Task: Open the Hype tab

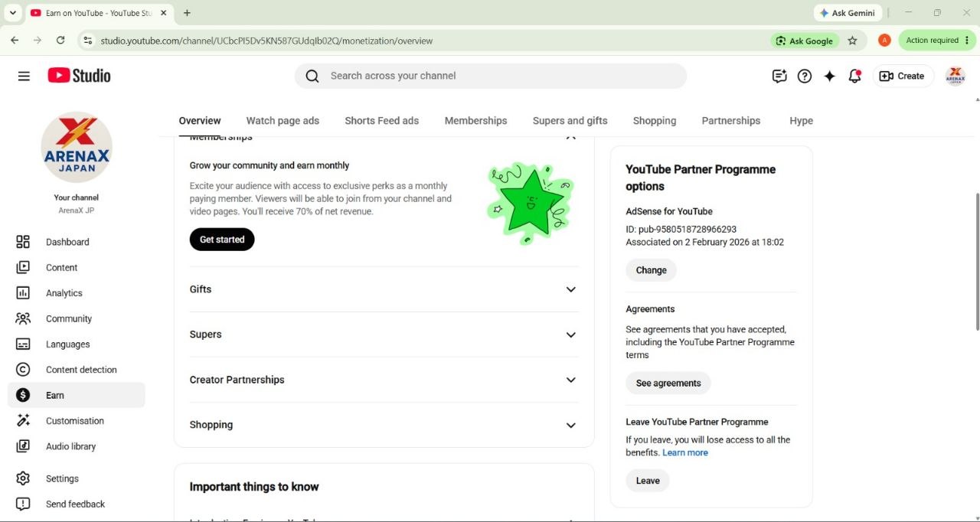Action: point(801,121)
